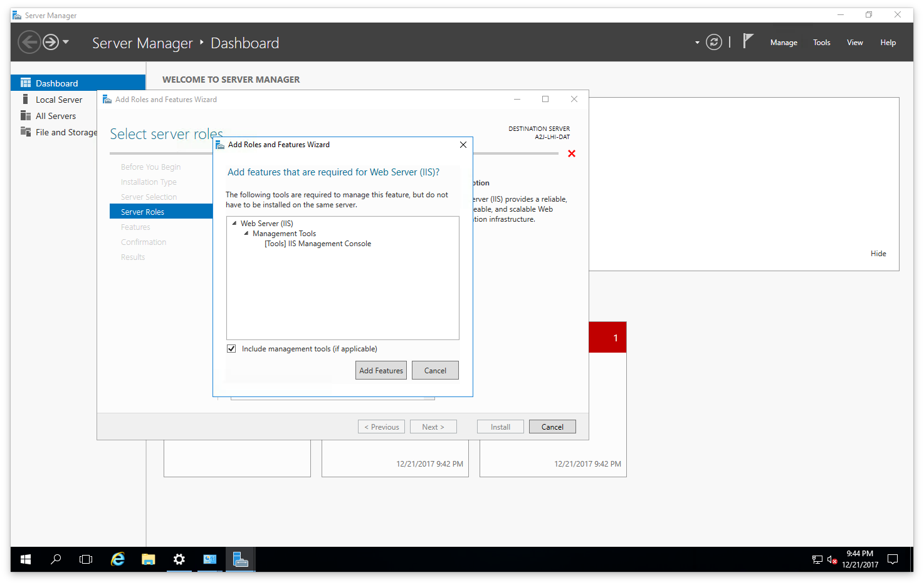Open the Help menu
Image resolution: width=924 pixels, height=585 pixels.
click(x=888, y=43)
